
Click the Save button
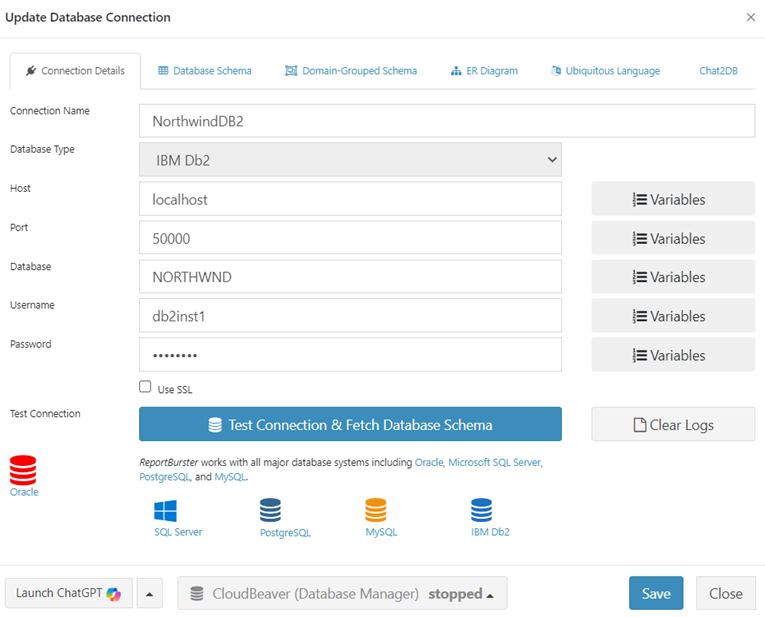pyautogui.click(x=655, y=593)
